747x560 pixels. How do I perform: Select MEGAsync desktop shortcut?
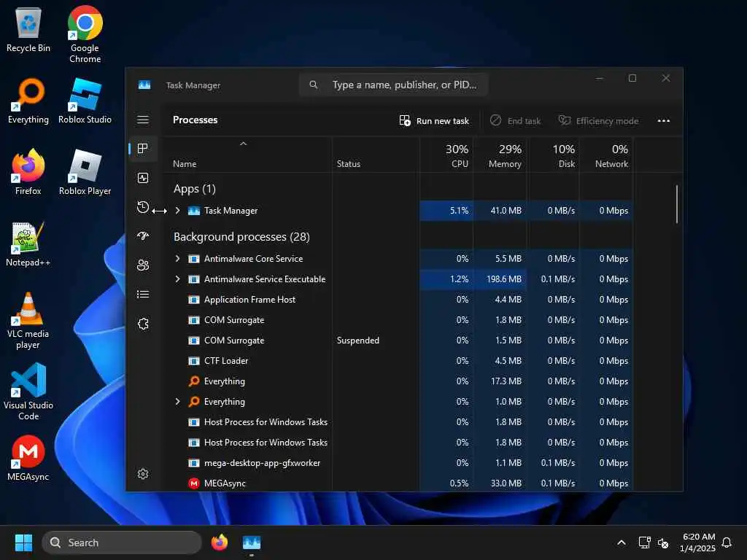tap(28, 458)
